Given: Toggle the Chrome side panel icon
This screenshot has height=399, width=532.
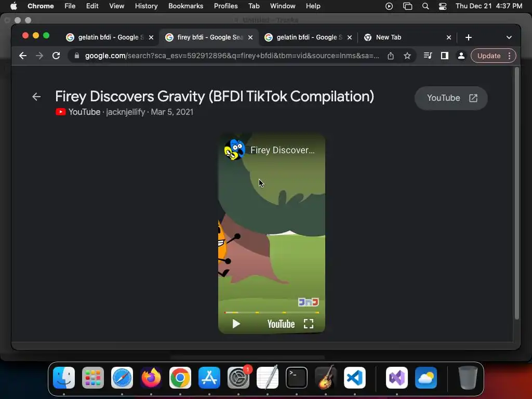Looking at the screenshot, I should pyautogui.click(x=445, y=56).
